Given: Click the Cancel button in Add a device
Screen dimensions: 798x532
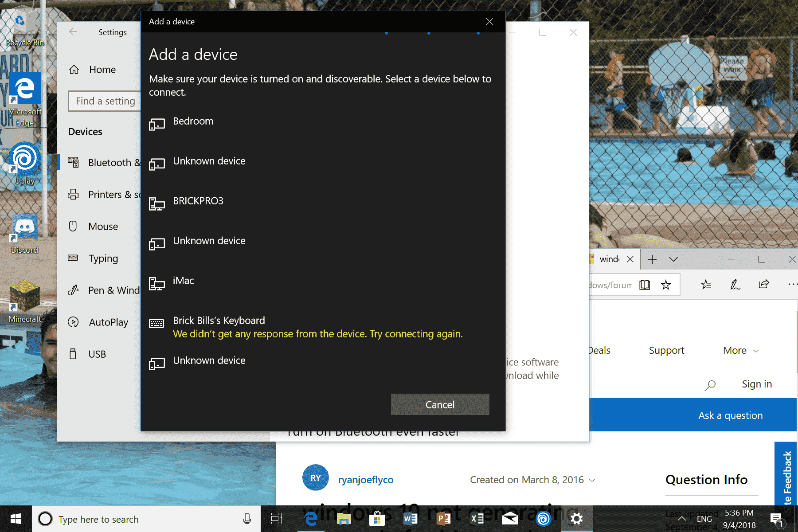Looking at the screenshot, I should (440, 404).
